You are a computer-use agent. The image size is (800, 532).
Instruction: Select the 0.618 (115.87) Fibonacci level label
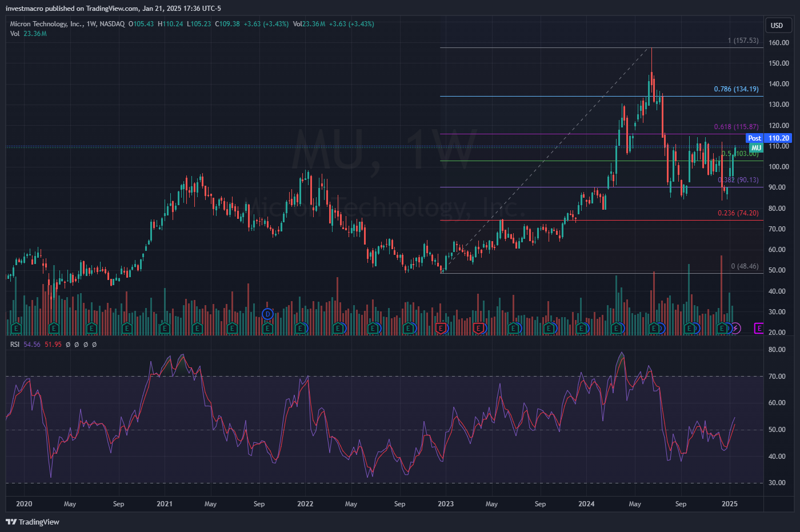[736, 127]
